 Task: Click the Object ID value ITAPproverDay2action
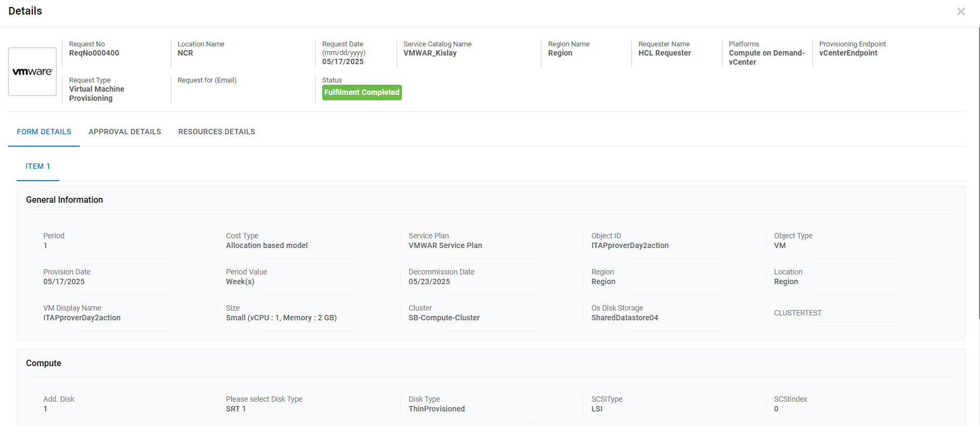[629, 245]
